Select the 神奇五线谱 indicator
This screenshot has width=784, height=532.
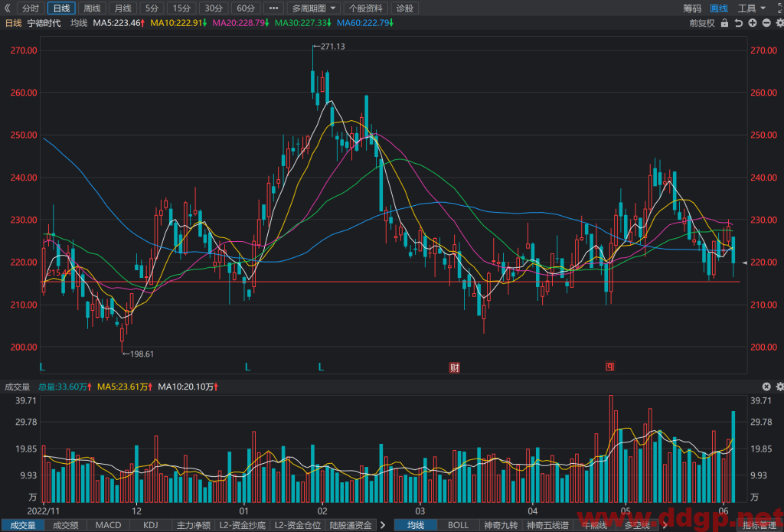point(547,525)
